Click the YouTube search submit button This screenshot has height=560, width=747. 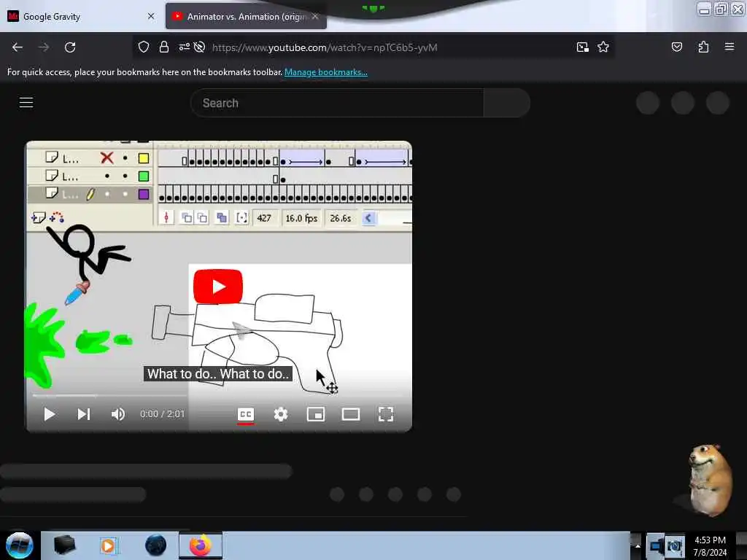[507, 103]
